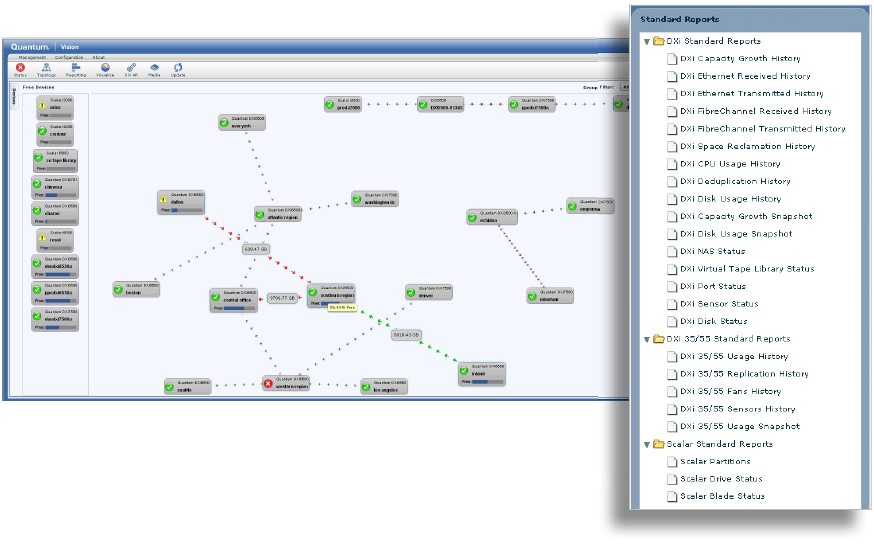
Task: Open the Media toolbar icon
Action: tap(154, 70)
